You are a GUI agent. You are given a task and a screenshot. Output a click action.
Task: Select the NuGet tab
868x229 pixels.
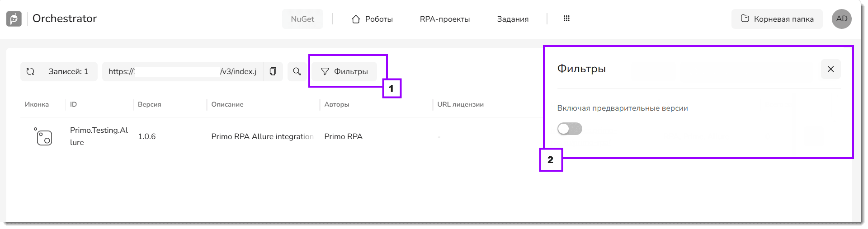click(x=302, y=19)
